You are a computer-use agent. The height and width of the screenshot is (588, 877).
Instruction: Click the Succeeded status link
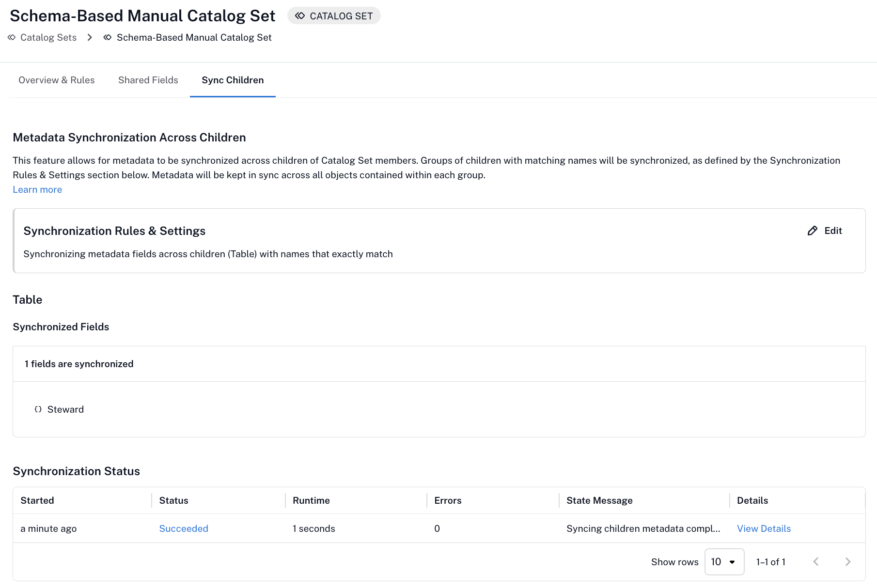pos(184,528)
